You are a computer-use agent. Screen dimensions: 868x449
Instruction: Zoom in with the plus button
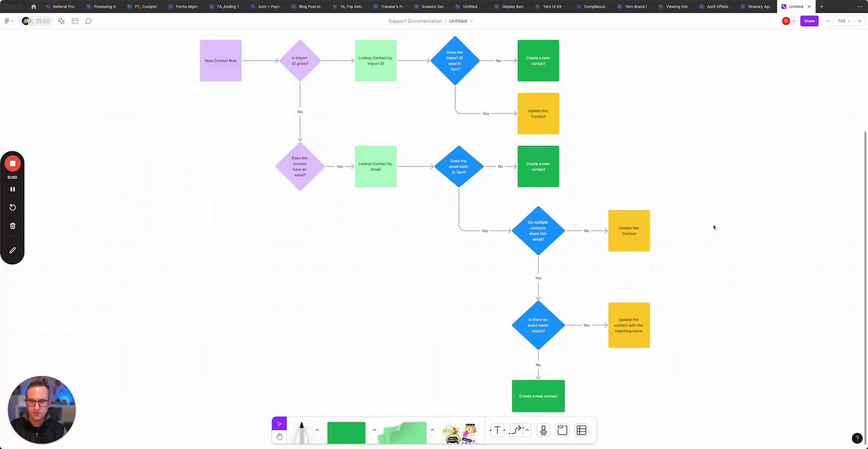tap(859, 21)
